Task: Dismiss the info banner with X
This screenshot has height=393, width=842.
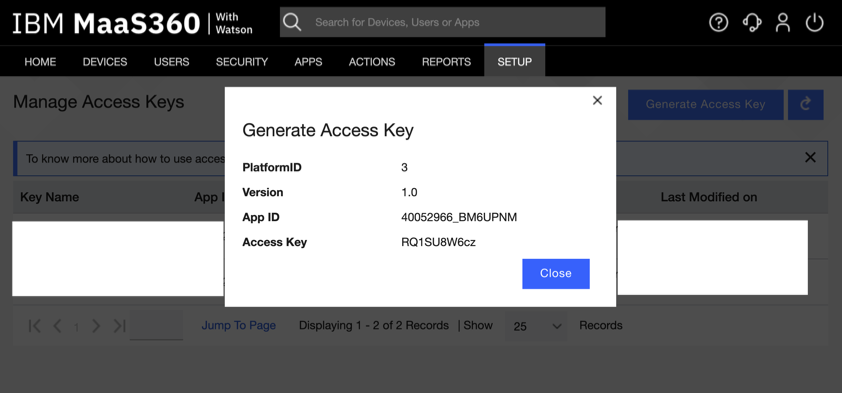Action: [x=810, y=157]
